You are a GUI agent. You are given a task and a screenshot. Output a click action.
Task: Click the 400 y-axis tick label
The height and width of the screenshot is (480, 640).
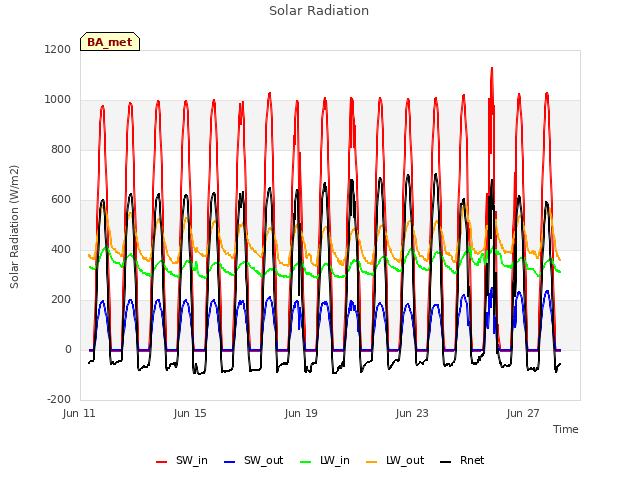(61, 249)
